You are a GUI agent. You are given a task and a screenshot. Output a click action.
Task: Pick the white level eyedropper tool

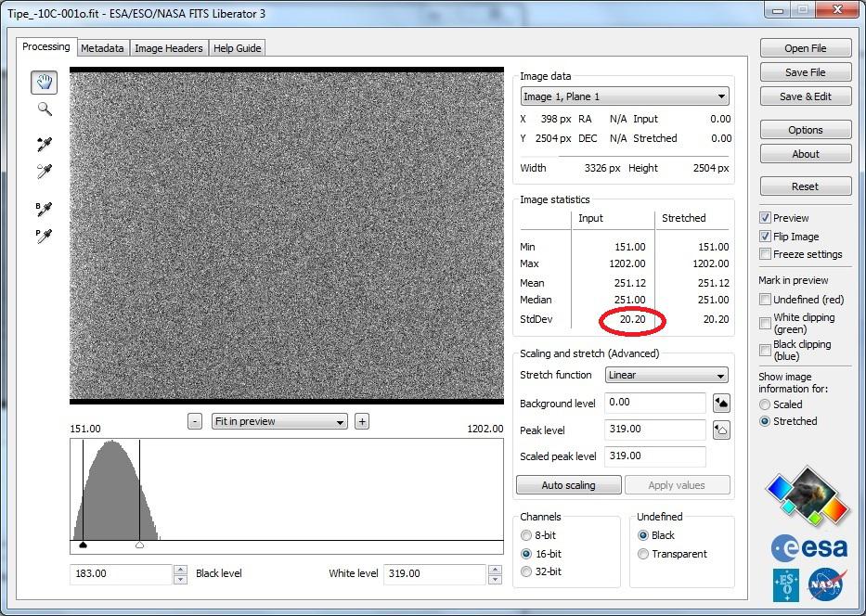pyautogui.click(x=45, y=172)
